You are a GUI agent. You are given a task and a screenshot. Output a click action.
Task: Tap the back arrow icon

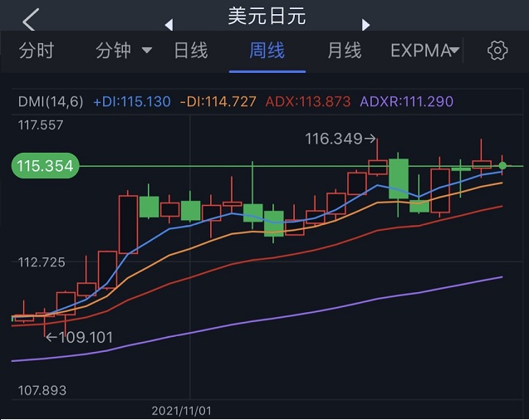[x=31, y=19]
